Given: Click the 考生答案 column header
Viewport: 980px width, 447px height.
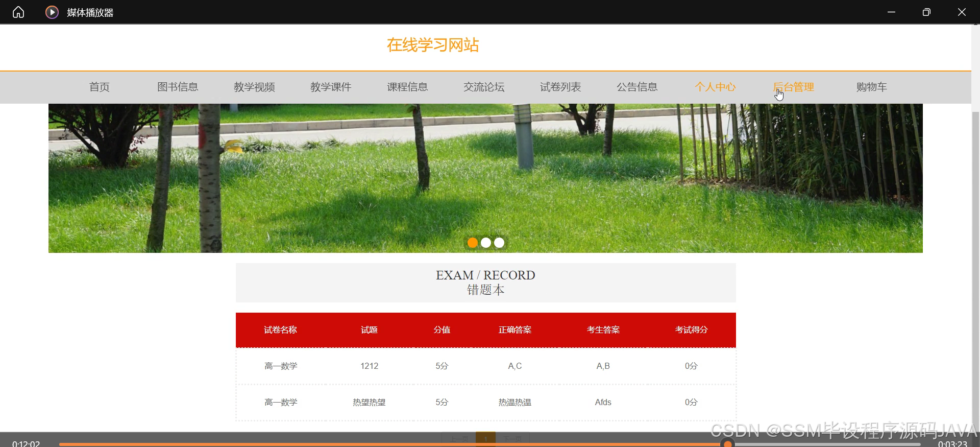Looking at the screenshot, I should (603, 330).
